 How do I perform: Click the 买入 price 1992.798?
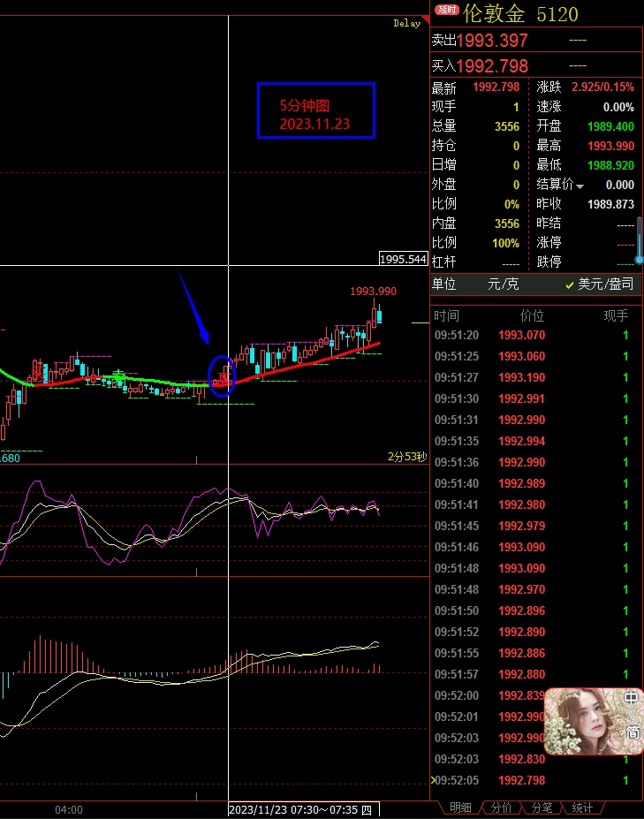492,66
